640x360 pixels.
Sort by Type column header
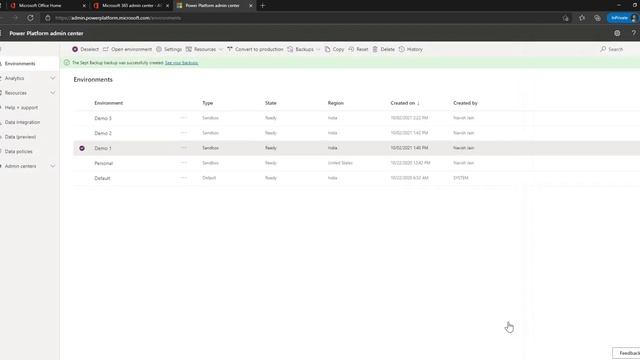click(x=208, y=103)
